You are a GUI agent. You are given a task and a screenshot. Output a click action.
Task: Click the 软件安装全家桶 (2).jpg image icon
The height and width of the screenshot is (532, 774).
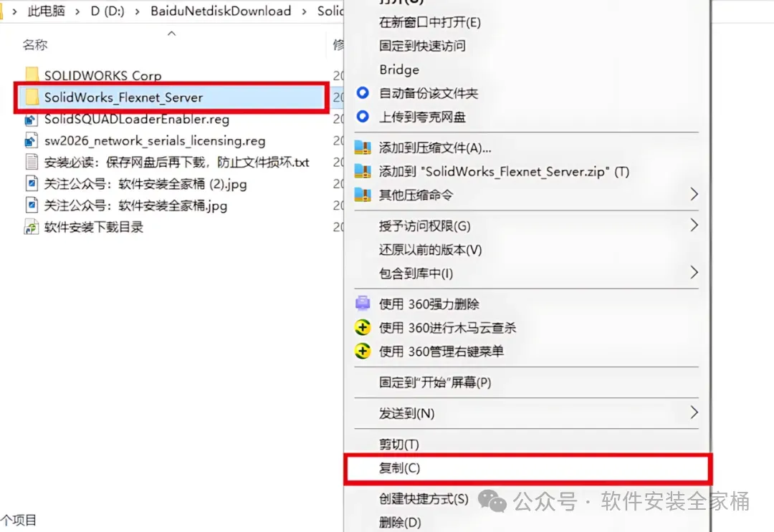tap(31, 184)
